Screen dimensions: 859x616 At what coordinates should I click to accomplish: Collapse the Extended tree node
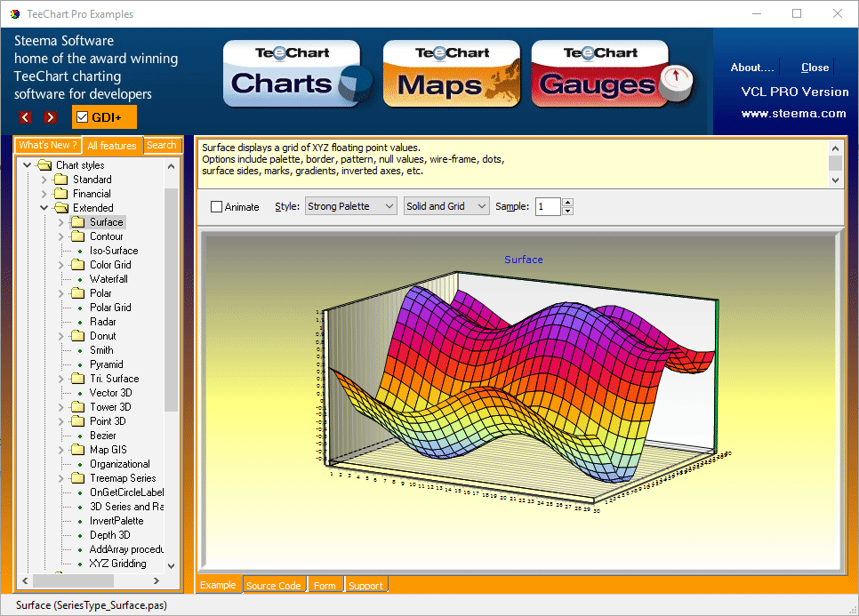pyautogui.click(x=44, y=207)
